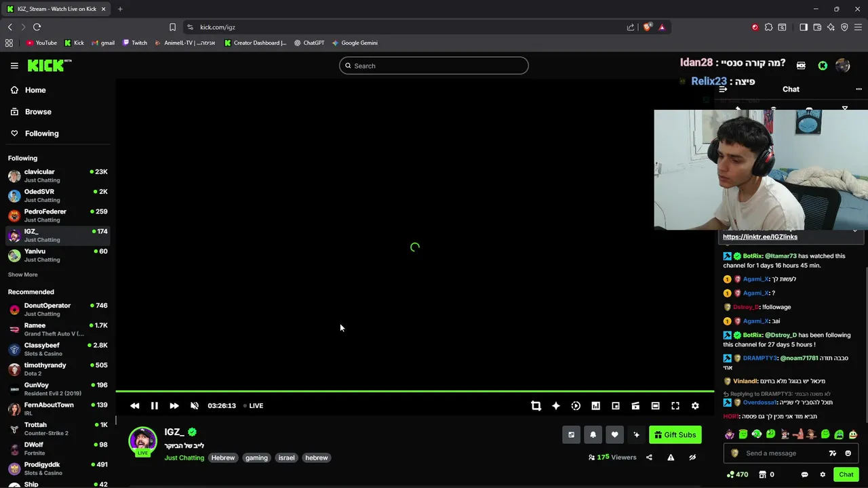The width and height of the screenshot is (868, 488).
Task: Reload the page
Action: click(37, 27)
